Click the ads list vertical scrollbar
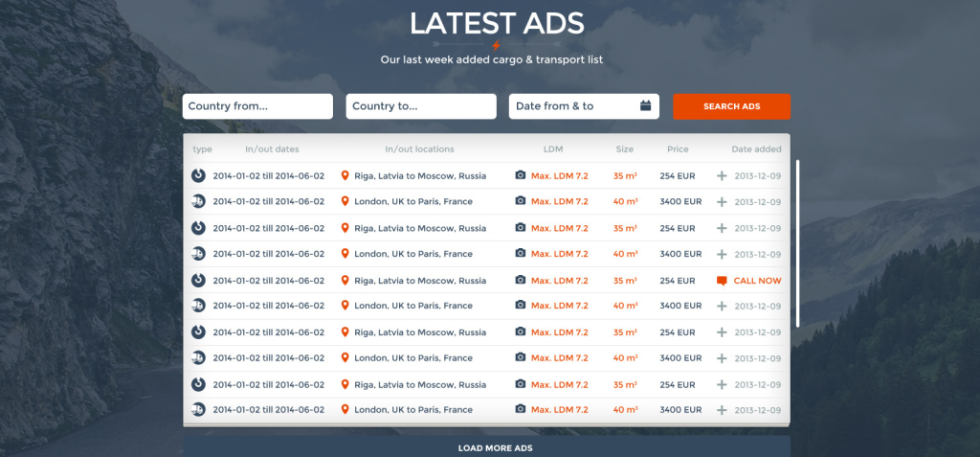The image size is (980, 457). tap(797, 244)
